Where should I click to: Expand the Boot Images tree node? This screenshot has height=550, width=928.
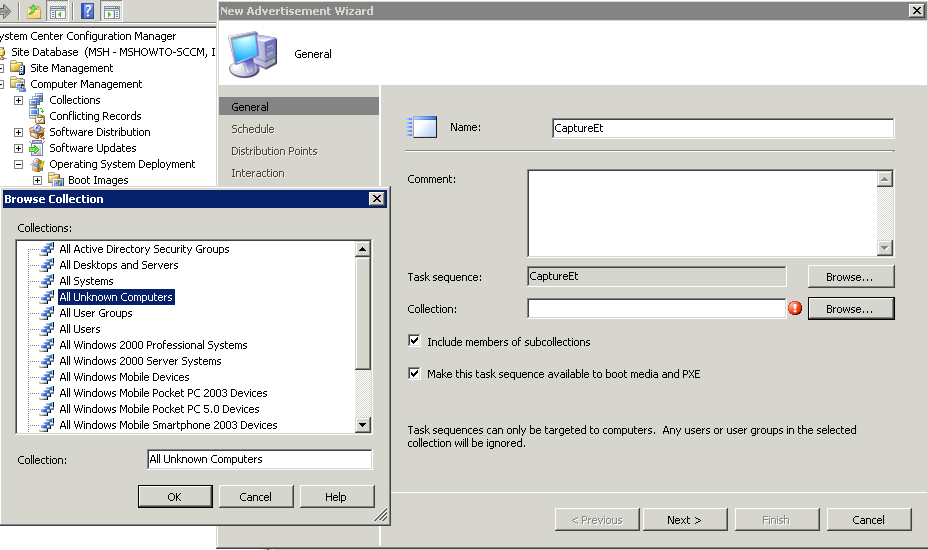coord(37,180)
